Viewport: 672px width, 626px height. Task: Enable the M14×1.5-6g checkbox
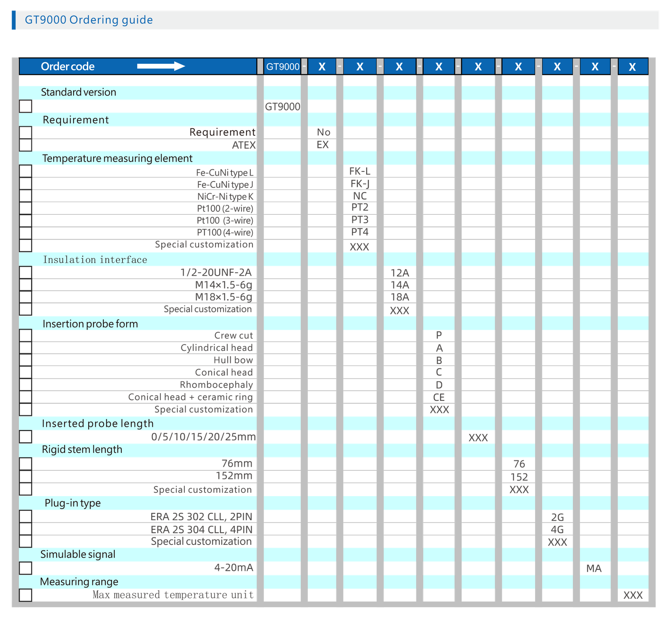pos(26,285)
